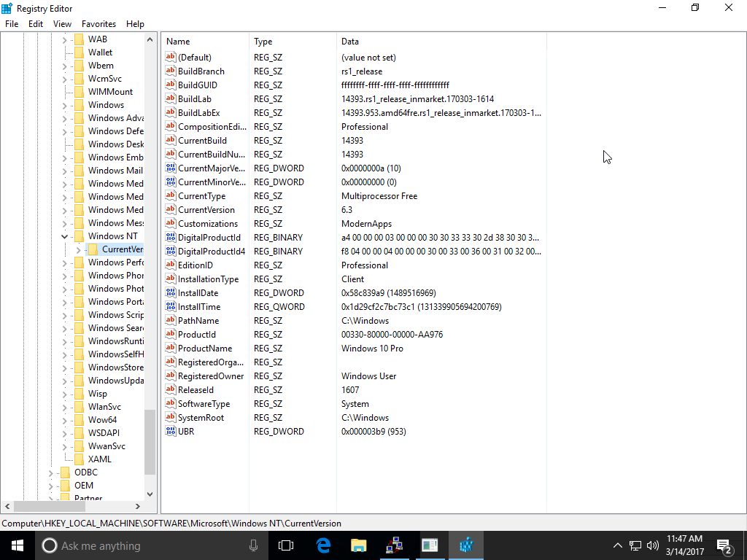Viewport: 747px width, 560px height.
Task: Click the tree pane scroll-down arrow
Action: coord(150,494)
